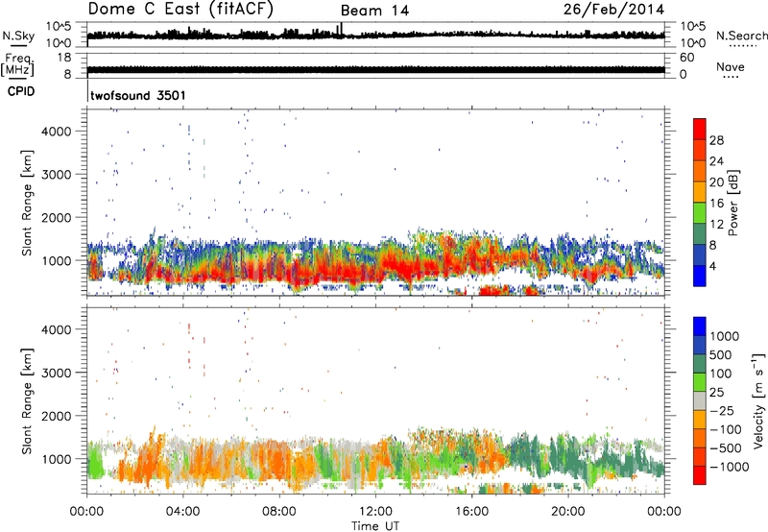Viewport: 768px width, 532px height.
Task: Click the 'Freq. [MHz]' axis label
Action: [17, 65]
